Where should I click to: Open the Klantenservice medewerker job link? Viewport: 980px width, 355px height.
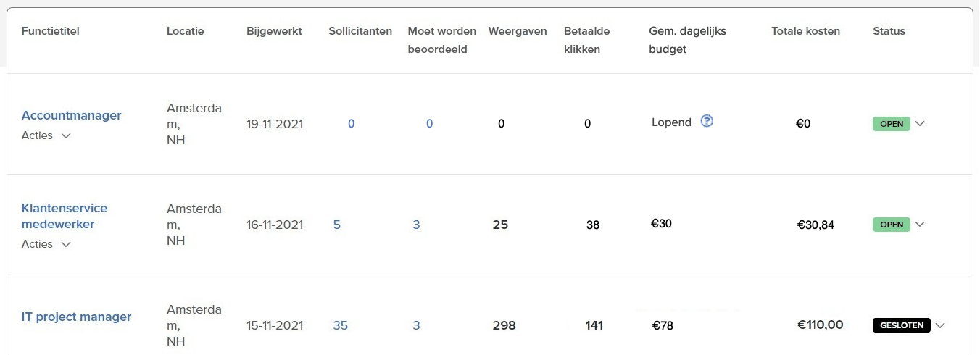click(65, 216)
